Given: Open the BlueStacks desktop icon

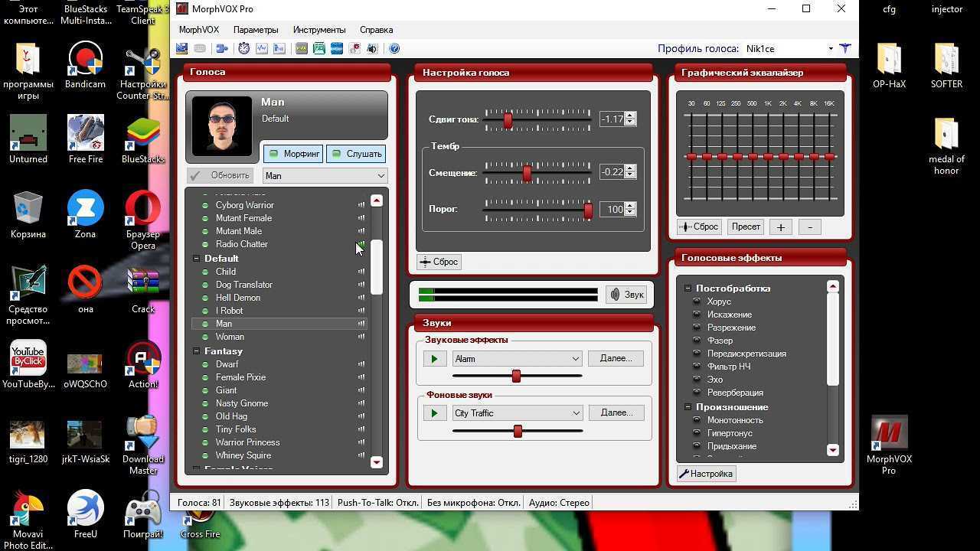Looking at the screenshot, I should (x=143, y=140).
